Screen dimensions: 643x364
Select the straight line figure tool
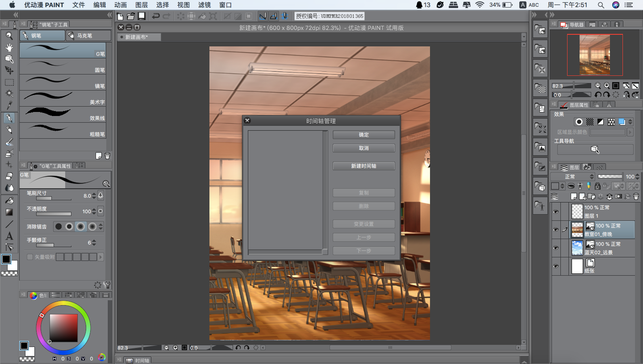[9, 224]
